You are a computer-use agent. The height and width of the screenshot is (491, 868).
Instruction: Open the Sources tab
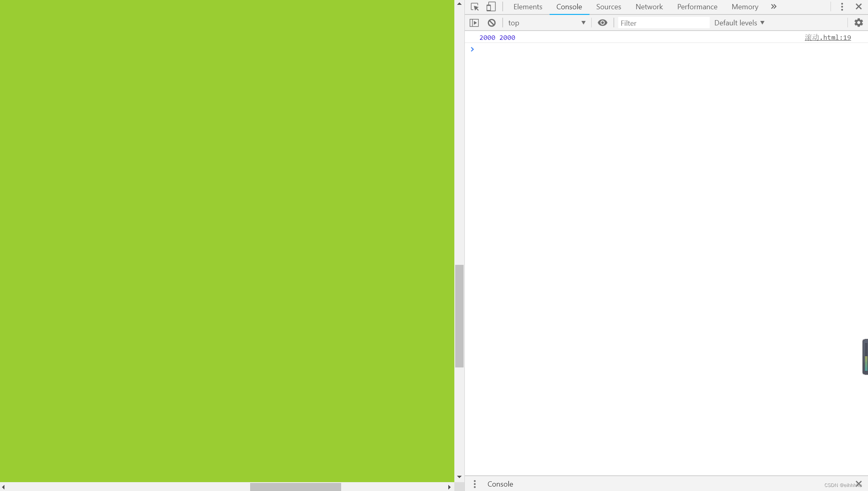pos(608,7)
